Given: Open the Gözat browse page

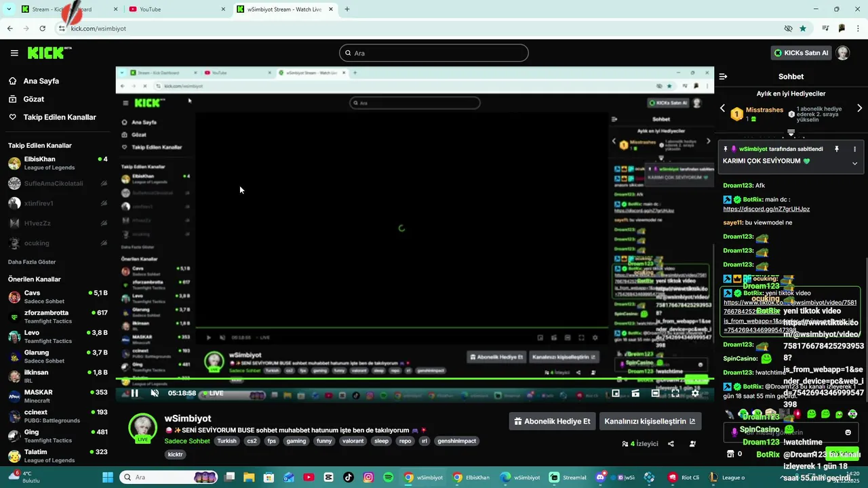Looking at the screenshot, I should 33,99.
